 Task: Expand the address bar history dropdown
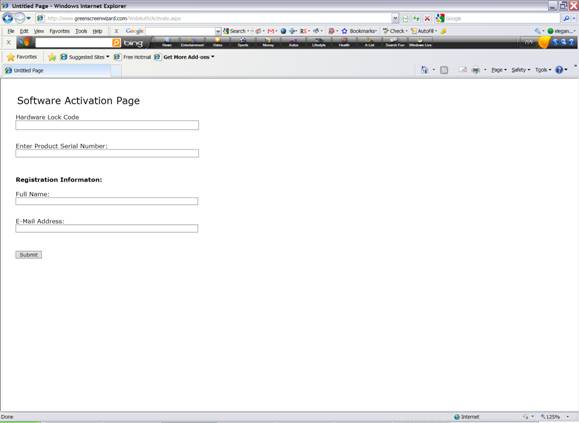[395, 18]
